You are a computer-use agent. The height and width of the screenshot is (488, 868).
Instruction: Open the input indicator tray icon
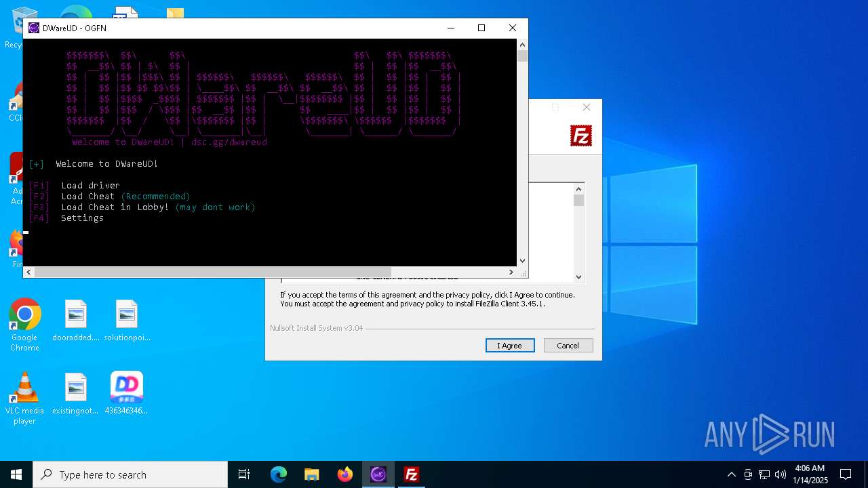pos(748,474)
